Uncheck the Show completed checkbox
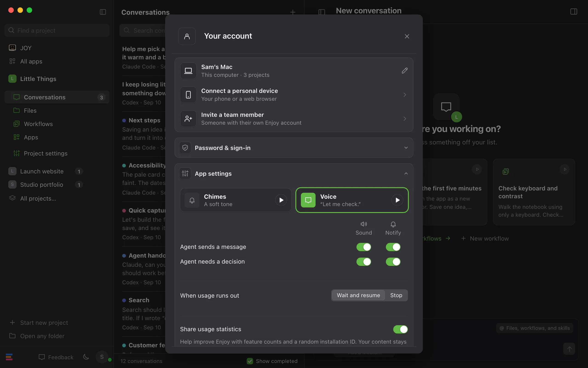This screenshot has width=588, height=368. point(250,361)
